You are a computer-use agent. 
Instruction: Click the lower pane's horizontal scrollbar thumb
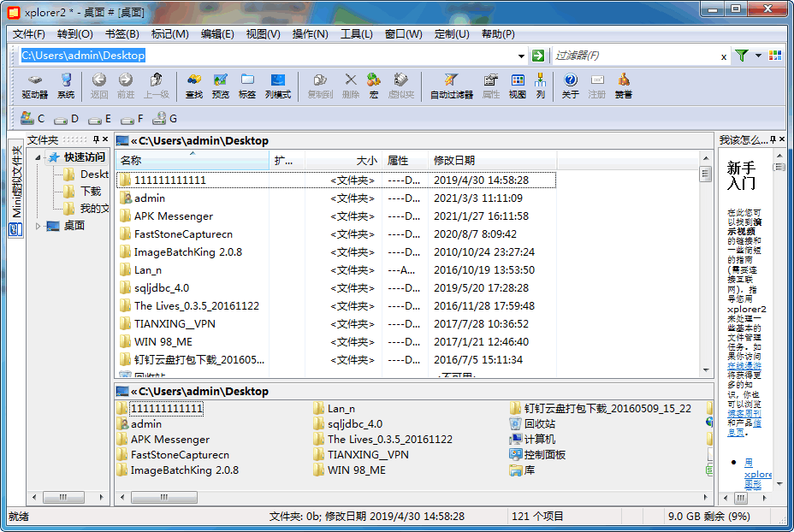coord(164,497)
